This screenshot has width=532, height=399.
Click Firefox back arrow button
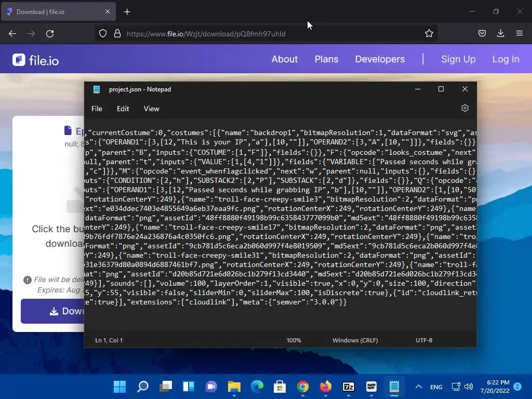pos(12,34)
